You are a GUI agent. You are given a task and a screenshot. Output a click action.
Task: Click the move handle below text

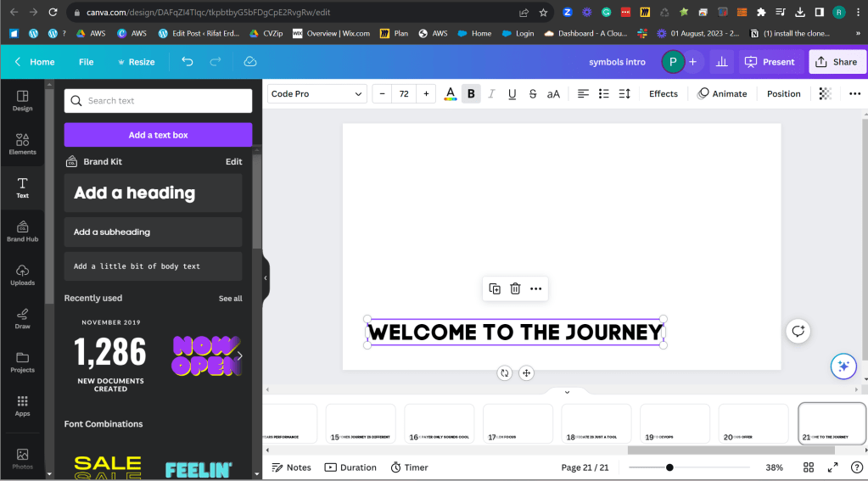[x=526, y=373]
